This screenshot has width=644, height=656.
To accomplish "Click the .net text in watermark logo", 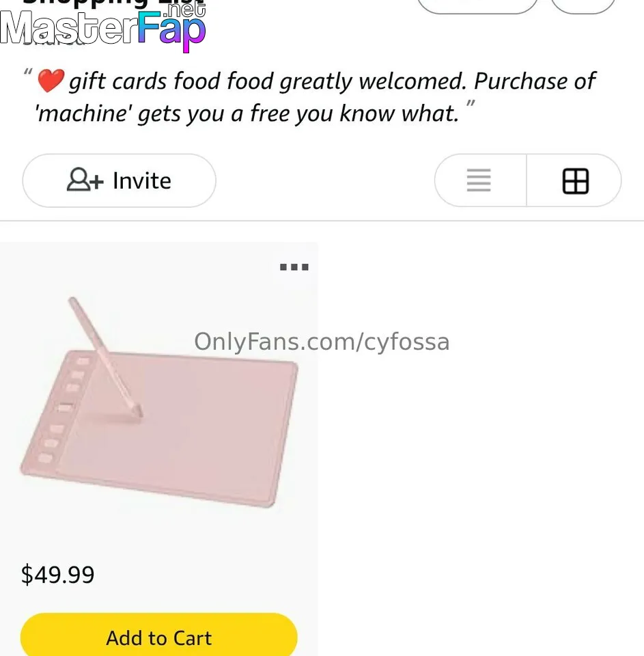I will [x=186, y=10].
